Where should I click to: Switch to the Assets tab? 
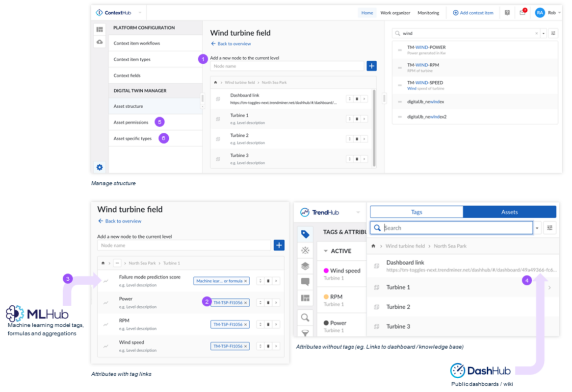[x=510, y=212]
